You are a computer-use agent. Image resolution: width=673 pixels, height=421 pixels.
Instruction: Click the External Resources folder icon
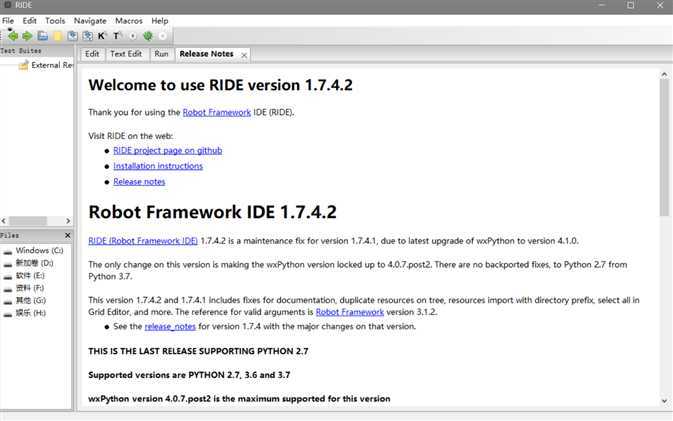(x=24, y=65)
